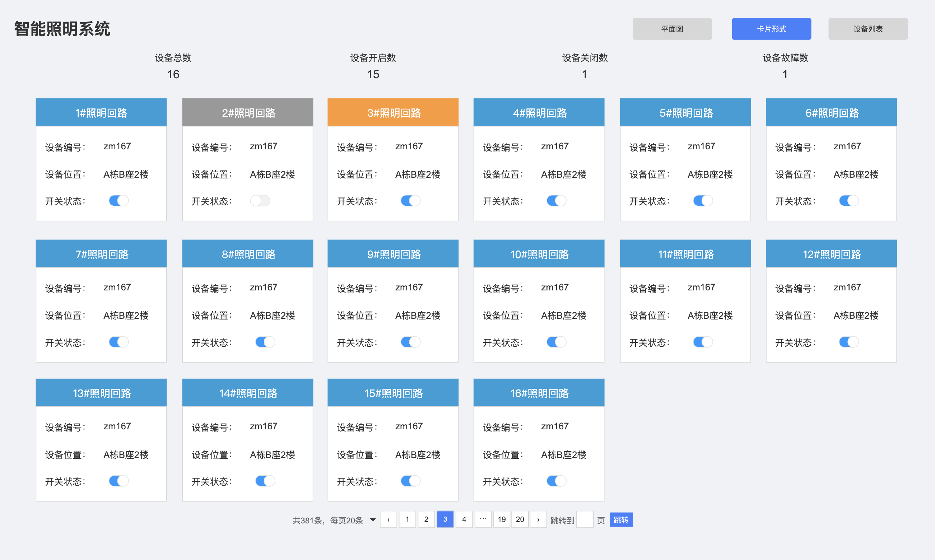Click the 跳转 button
935x560 pixels.
[x=620, y=520]
